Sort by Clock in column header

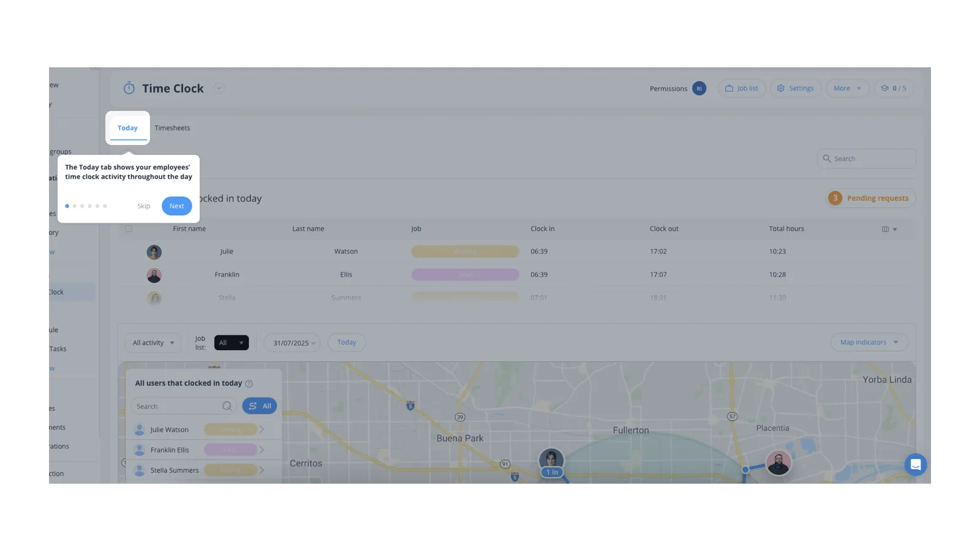click(x=542, y=228)
